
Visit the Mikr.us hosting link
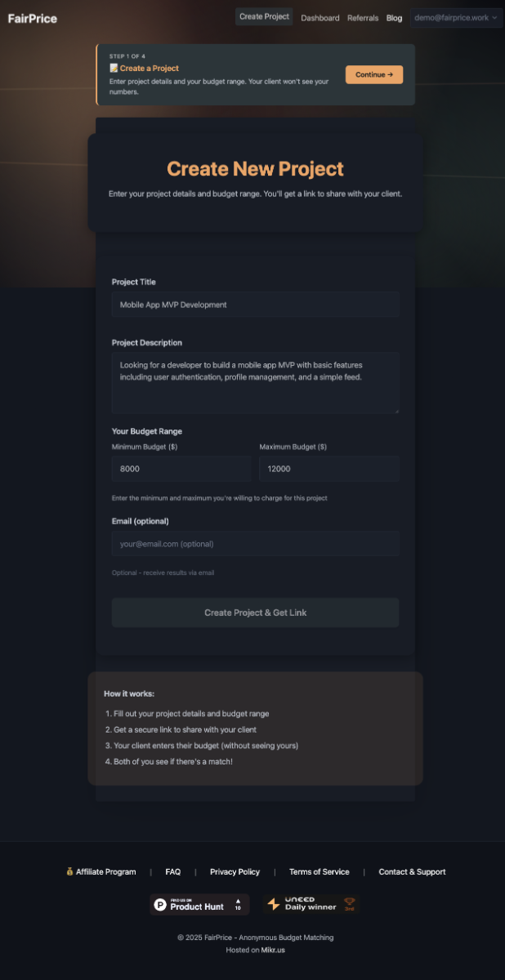click(273, 951)
